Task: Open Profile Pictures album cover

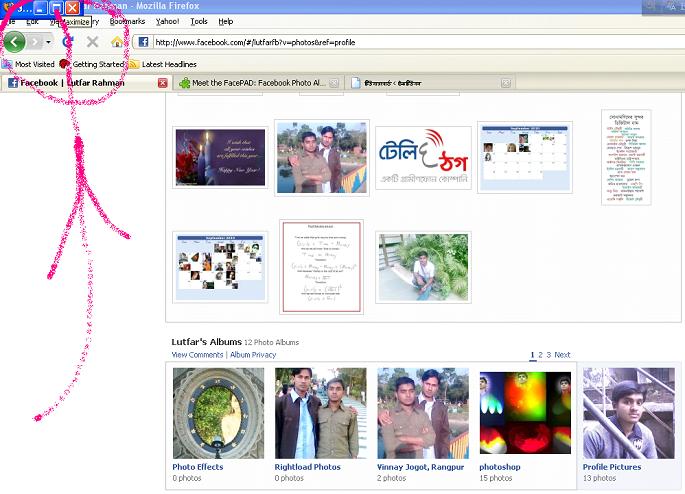Action: pyautogui.click(x=629, y=413)
